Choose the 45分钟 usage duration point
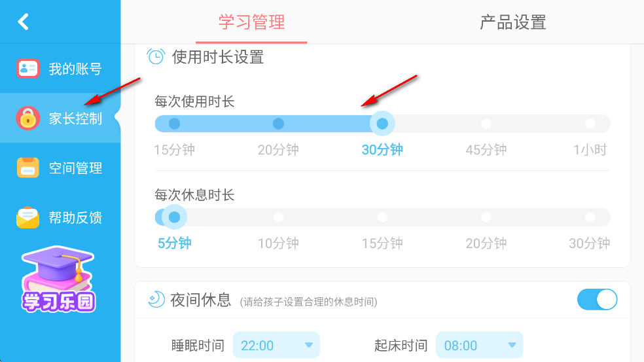644x362 pixels. [x=486, y=124]
